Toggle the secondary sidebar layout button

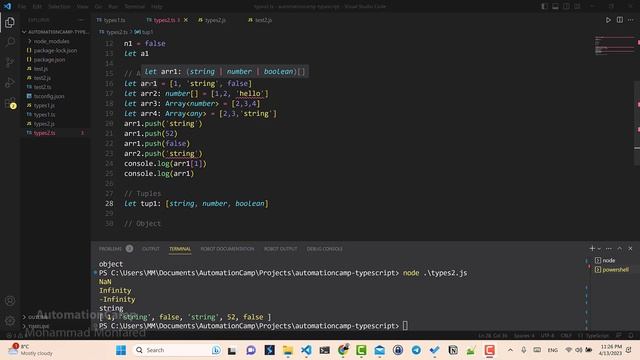coord(567,6)
